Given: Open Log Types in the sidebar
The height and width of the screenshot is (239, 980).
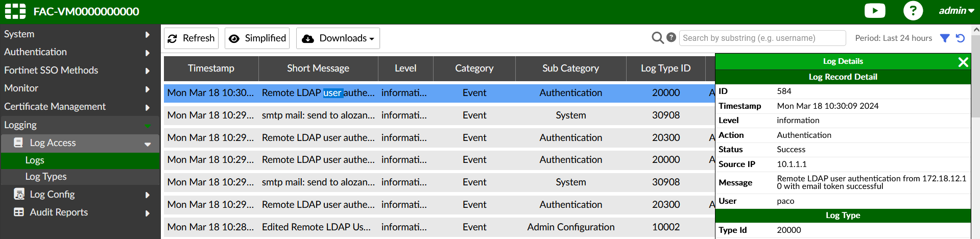Looking at the screenshot, I should tap(46, 177).
